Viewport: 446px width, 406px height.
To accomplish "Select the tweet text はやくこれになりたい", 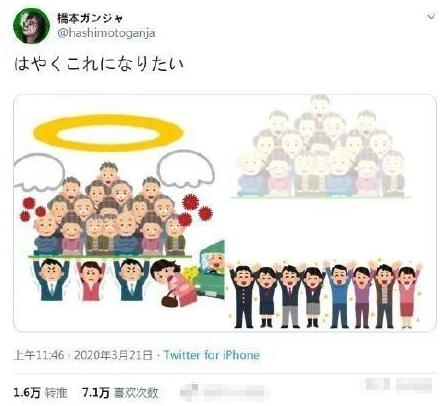I will (99, 64).
